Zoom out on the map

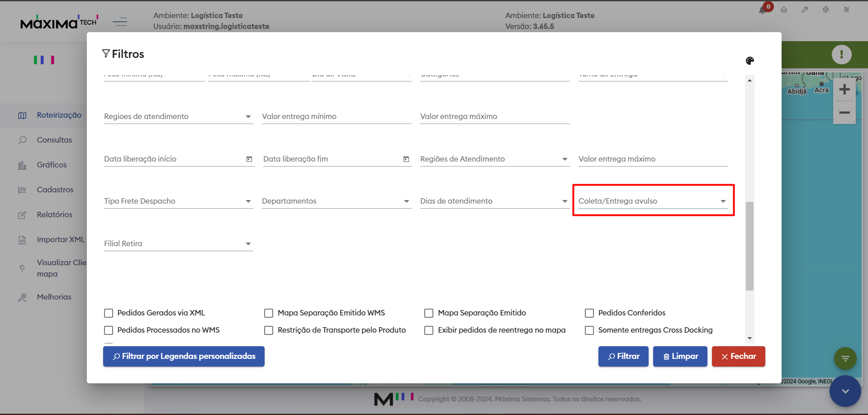(844, 112)
